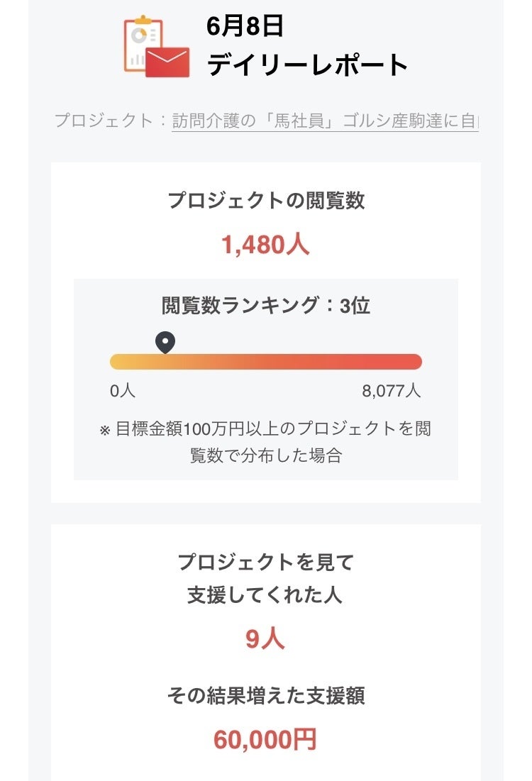Click the デイリーレポート heading
The image size is (532, 781).
pos(308,65)
